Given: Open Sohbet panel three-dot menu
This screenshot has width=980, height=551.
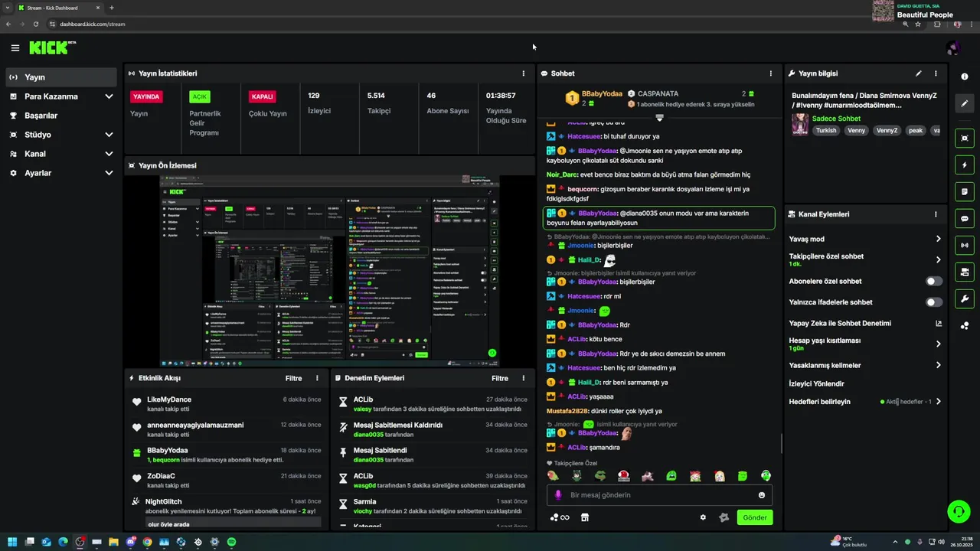Looking at the screenshot, I should point(771,73).
